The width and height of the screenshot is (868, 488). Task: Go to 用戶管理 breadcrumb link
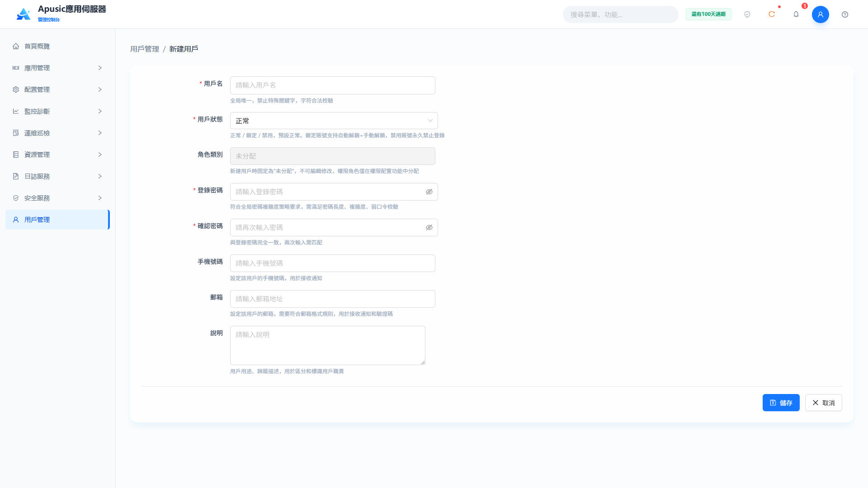tap(145, 49)
